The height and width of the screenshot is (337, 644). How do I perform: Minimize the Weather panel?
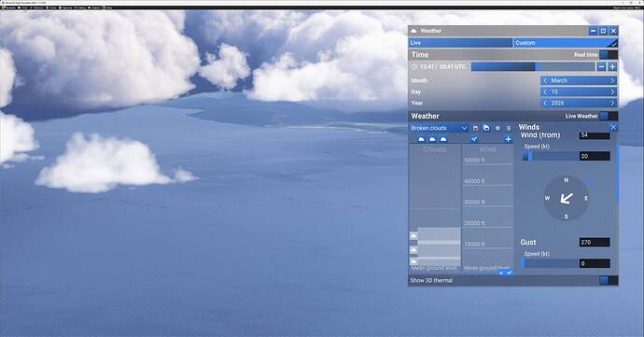[593, 31]
